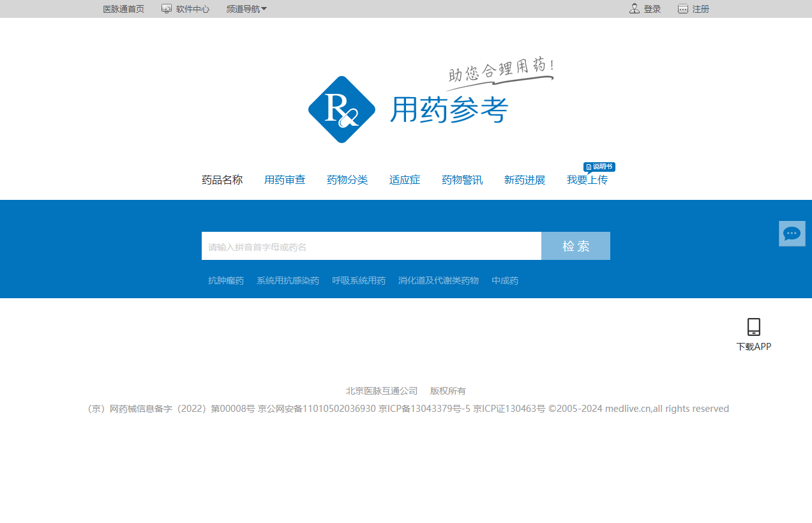The image size is (812, 523).
Task: Browse 呼吸系统用药 drugs
Action: click(359, 280)
